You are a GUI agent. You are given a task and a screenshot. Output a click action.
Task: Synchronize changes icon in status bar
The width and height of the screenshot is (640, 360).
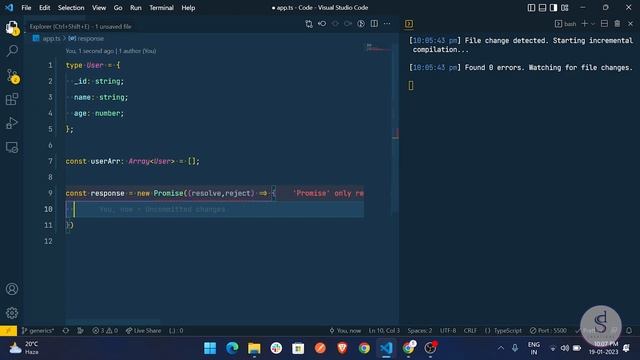click(x=66, y=331)
